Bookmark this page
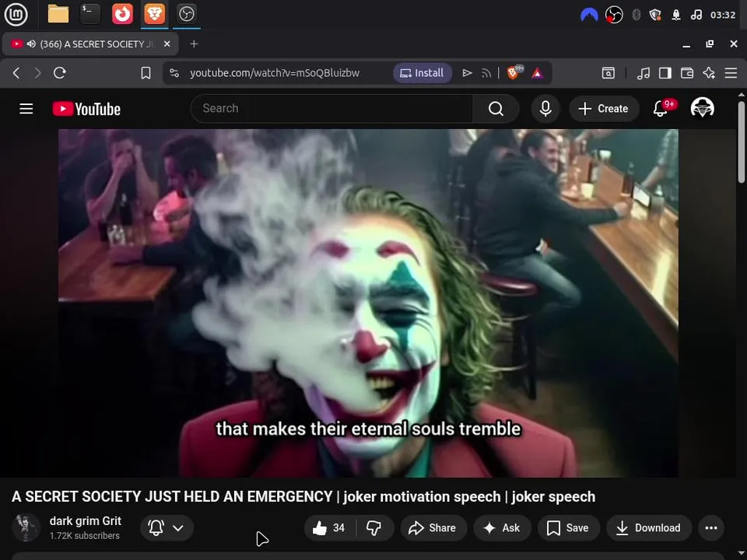 [x=146, y=73]
